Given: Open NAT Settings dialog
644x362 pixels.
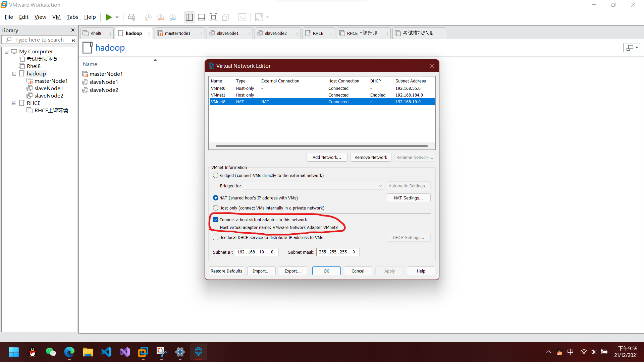Looking at the screenshot, I should click(409, 198).
